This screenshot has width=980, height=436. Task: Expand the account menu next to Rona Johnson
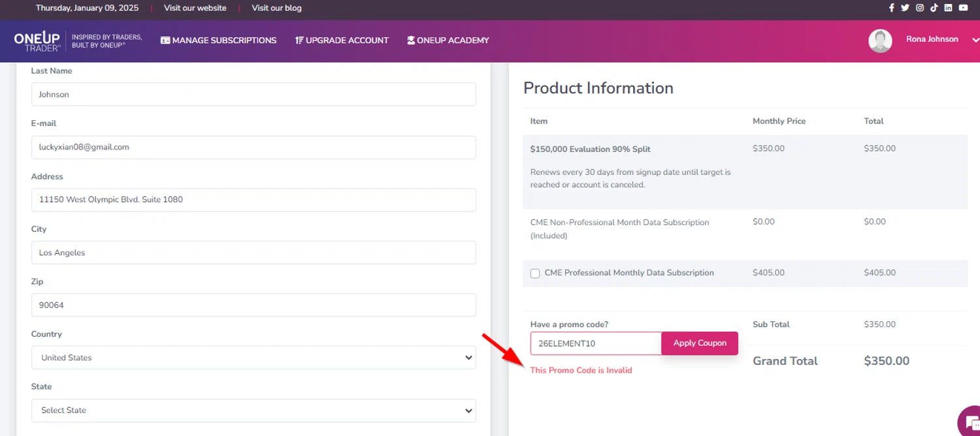coord(975,40)
